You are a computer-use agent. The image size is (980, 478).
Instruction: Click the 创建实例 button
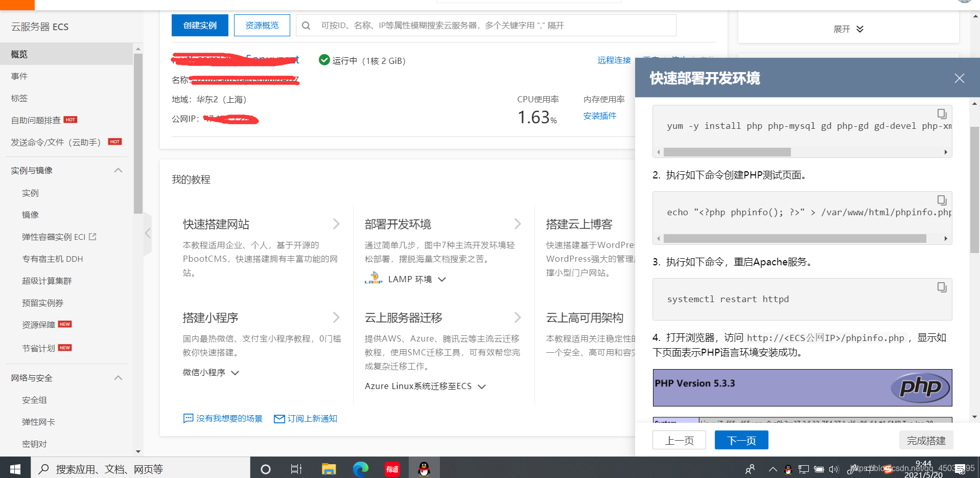click(200, 25)
